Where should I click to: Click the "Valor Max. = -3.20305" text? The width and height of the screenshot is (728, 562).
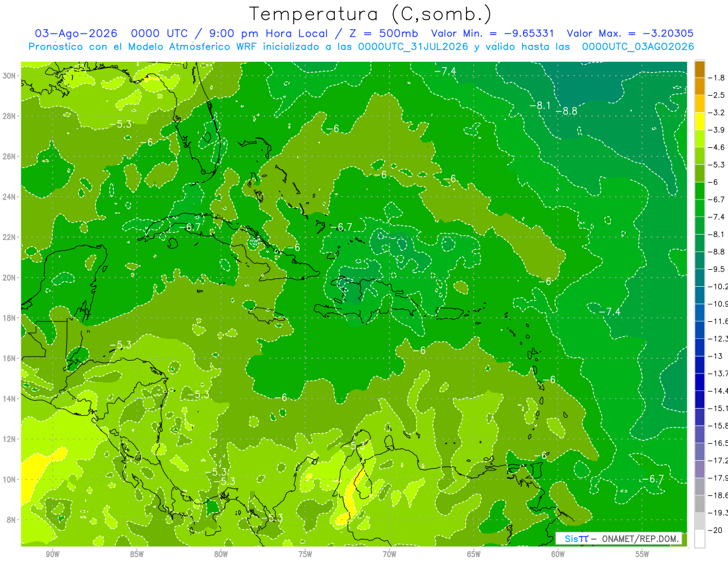[x=630, y=33]
